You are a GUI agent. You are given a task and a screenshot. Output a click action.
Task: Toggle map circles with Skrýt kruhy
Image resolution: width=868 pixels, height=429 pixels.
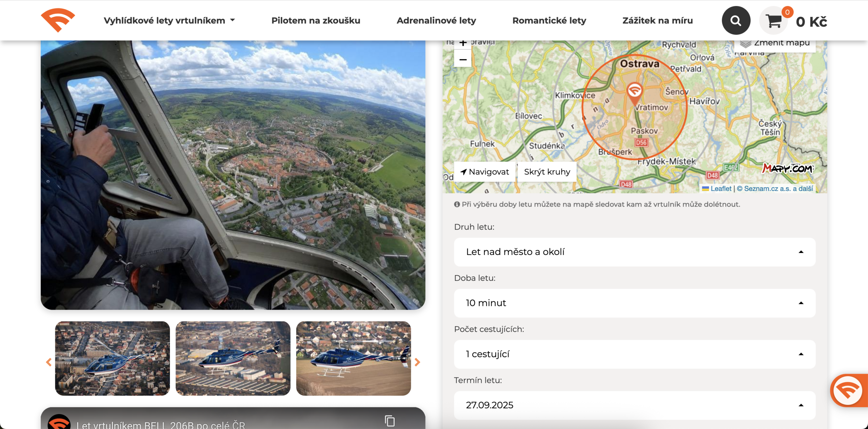(x=547, y=172)
